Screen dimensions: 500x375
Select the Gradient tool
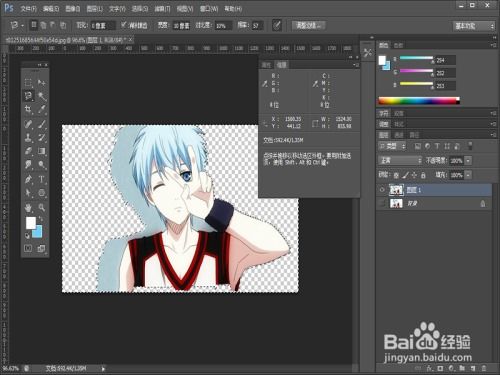(42, 151)
